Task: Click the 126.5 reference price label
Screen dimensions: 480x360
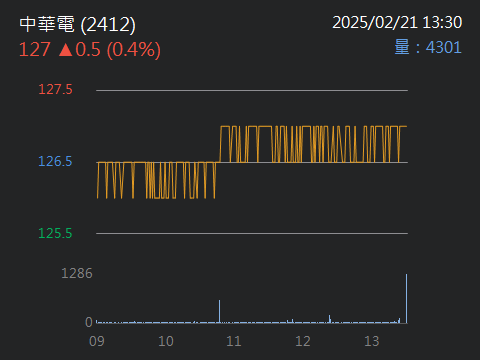Action: point(55,161)
